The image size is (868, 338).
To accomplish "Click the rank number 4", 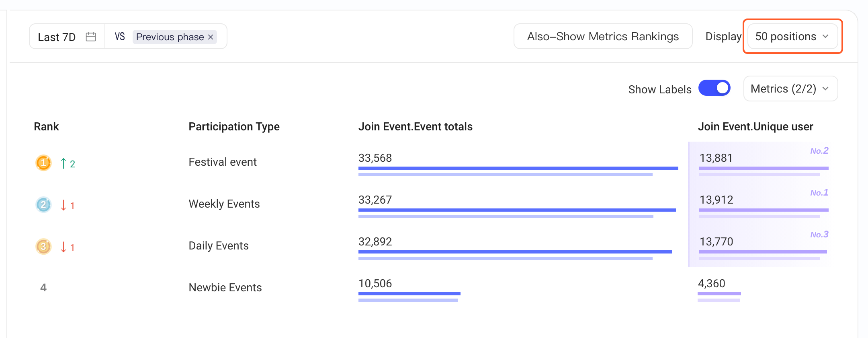I will tap(43, 287).
